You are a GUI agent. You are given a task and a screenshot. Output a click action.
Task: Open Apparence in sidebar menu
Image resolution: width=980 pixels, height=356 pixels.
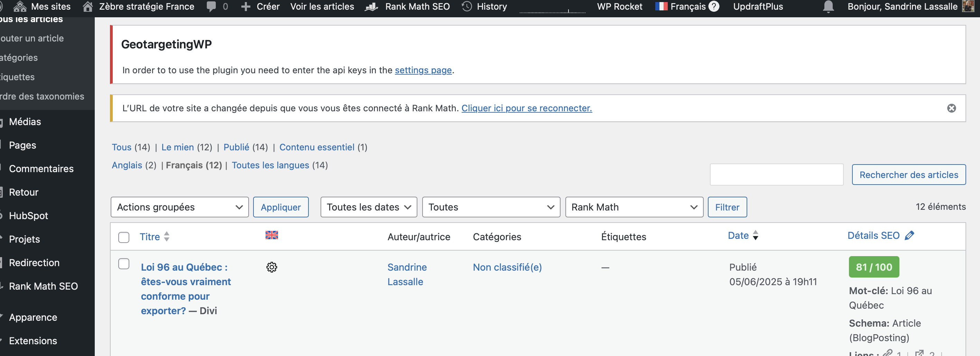tap(33, 318)
